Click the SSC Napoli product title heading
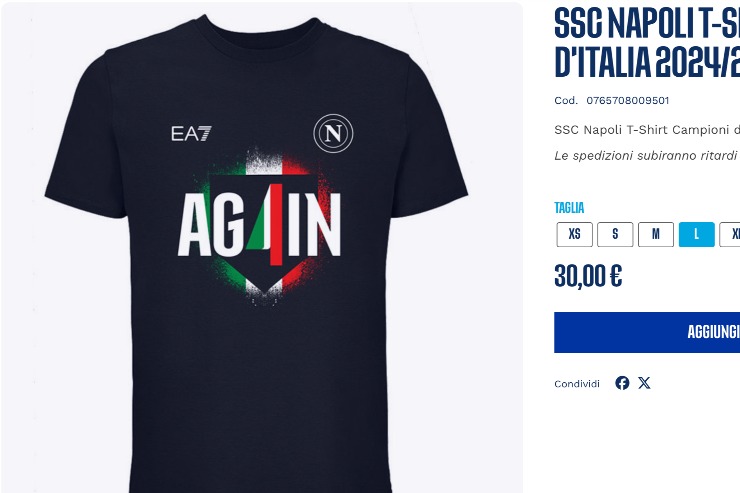The height and width of the screenshot is (493, 740). [647, 42]
